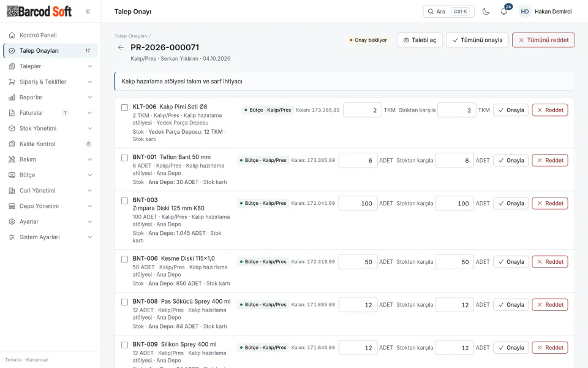Open Kontrol Paneli in the sidebar
The height and width of the screenshot is (368, 588).
click(x=50, y=36)
